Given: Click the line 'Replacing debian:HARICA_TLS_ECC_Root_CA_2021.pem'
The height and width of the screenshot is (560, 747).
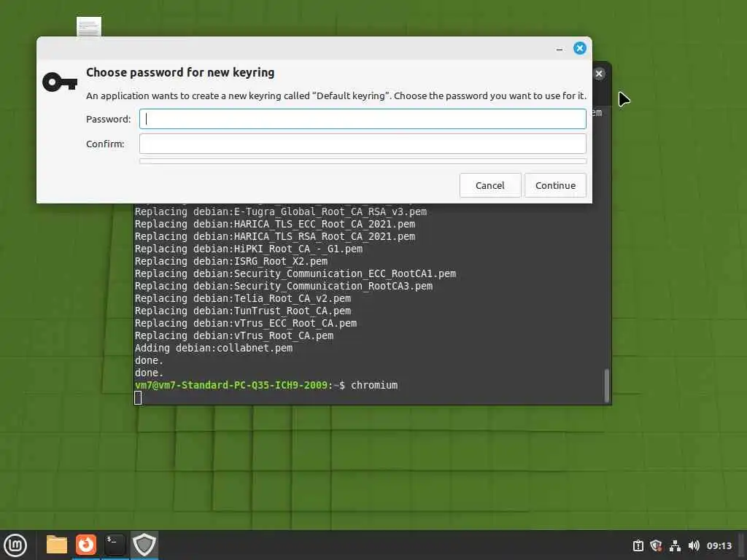Looking at the screenshot, I should point(275,225).
